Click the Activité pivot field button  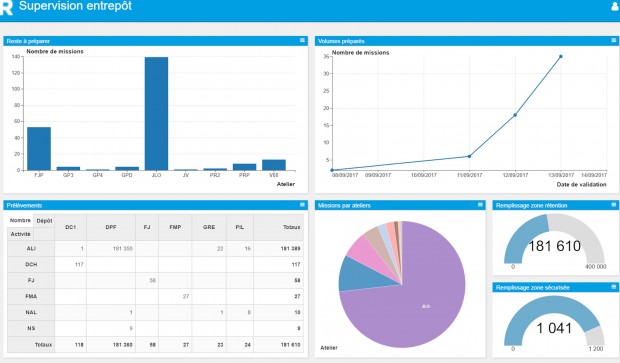(21, 234)
